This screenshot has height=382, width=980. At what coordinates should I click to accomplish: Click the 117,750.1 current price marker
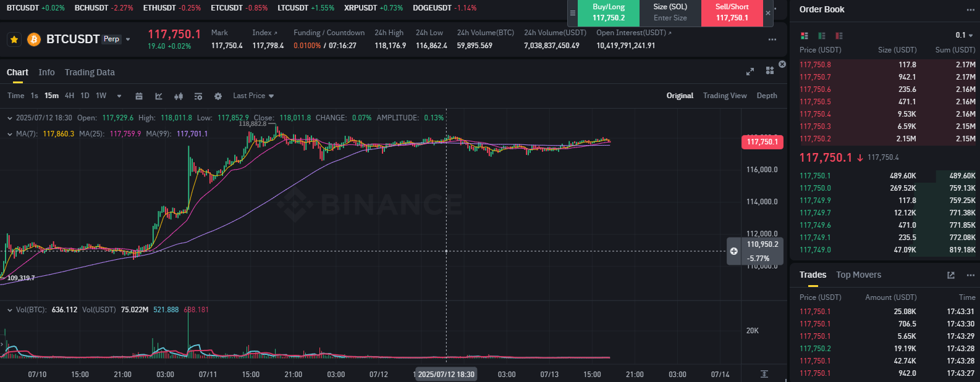point(762,142)
